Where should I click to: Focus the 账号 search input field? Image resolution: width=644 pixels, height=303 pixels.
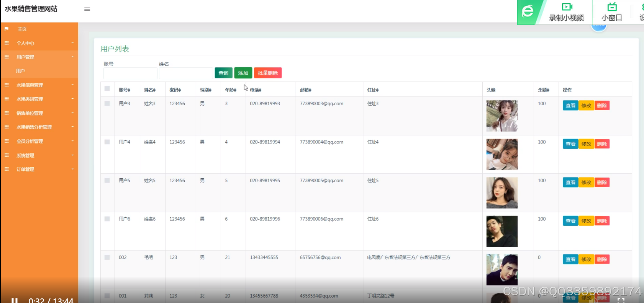[x=130, y=73]
